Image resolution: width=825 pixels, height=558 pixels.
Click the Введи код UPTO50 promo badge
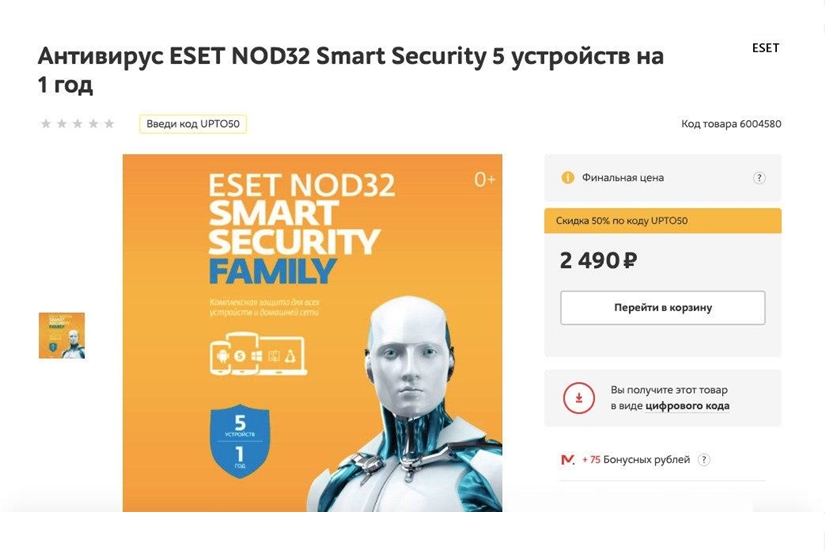pos(193,124)
